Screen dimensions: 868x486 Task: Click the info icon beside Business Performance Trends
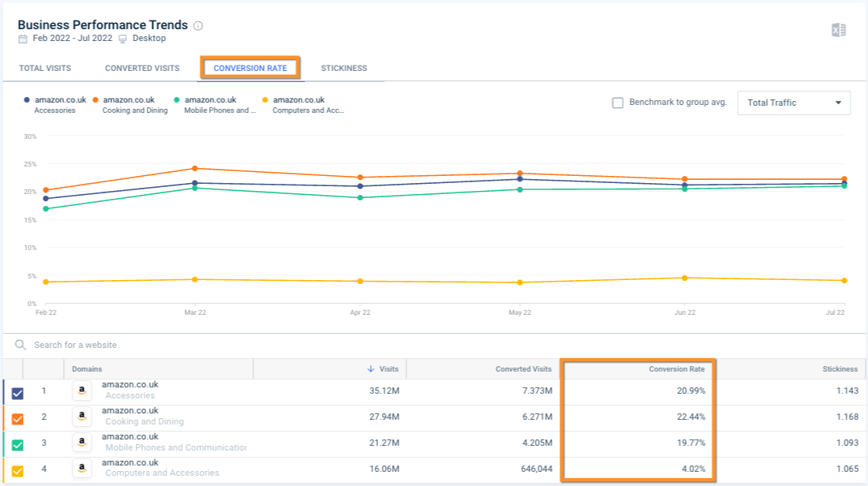pos(198,25)
